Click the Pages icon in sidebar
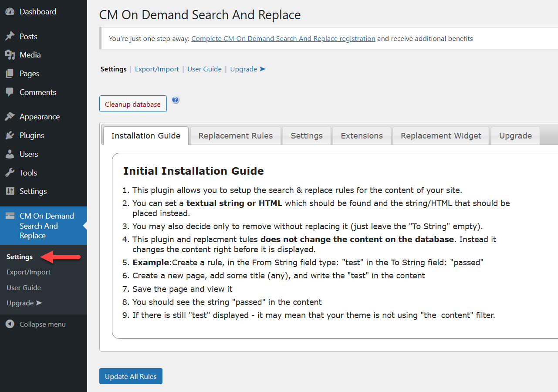This screenshot has height=392, width=558. tap(10, 74)
